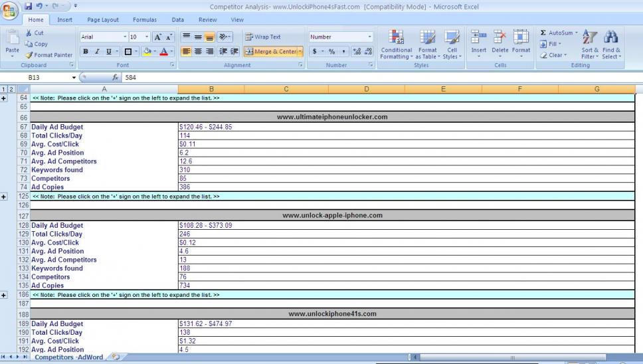This screenshot has width=643, height=364.
Task: Activate the Format Painter
Action: (48, 55)
